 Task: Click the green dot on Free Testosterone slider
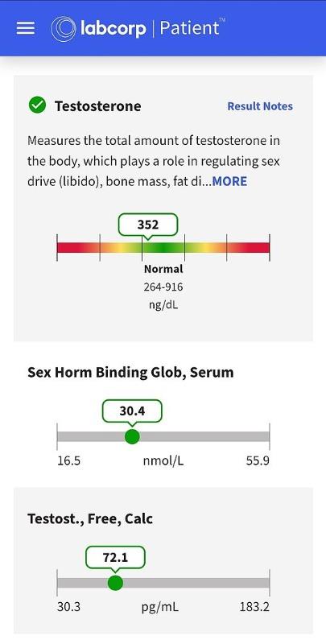(x=115, y=583)
